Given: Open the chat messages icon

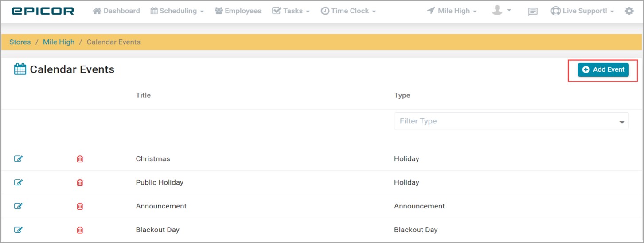Looking at the screenshot, I should click(x=533, y=12).
